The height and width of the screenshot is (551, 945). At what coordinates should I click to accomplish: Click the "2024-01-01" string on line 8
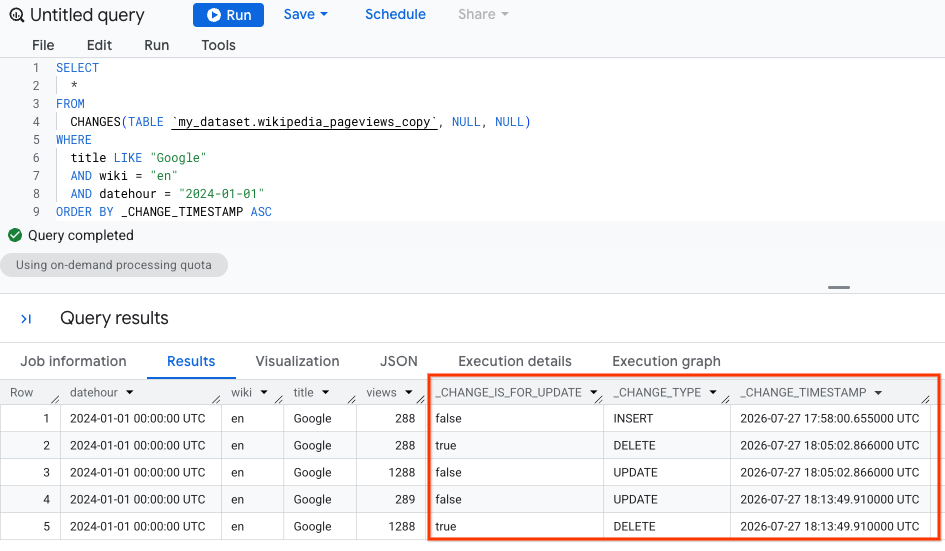(x=222, y=194)
